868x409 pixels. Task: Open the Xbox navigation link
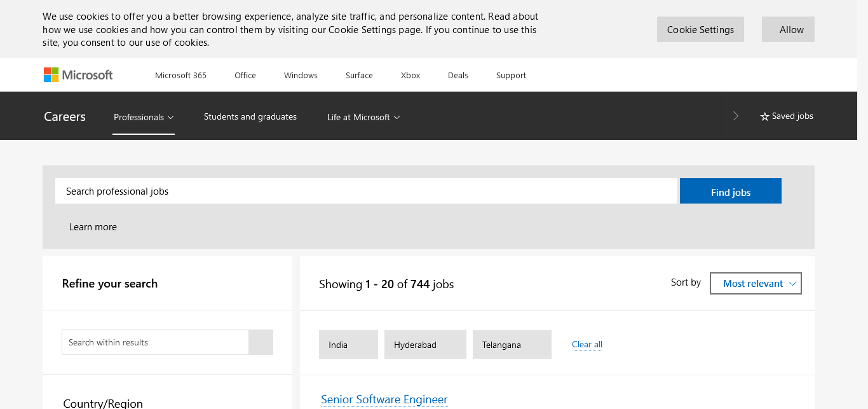(410, 75)
